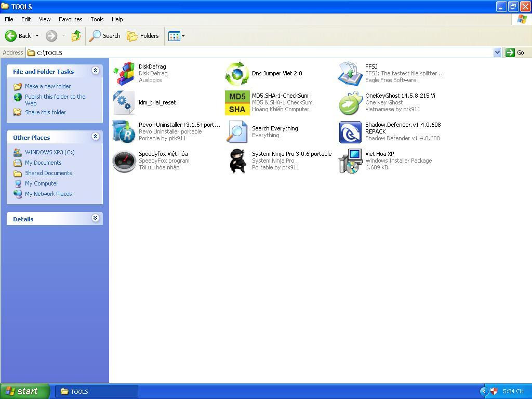Select the Shadow Defender REPACK icon
Screen dimensions: 532x399
(350, 131)
